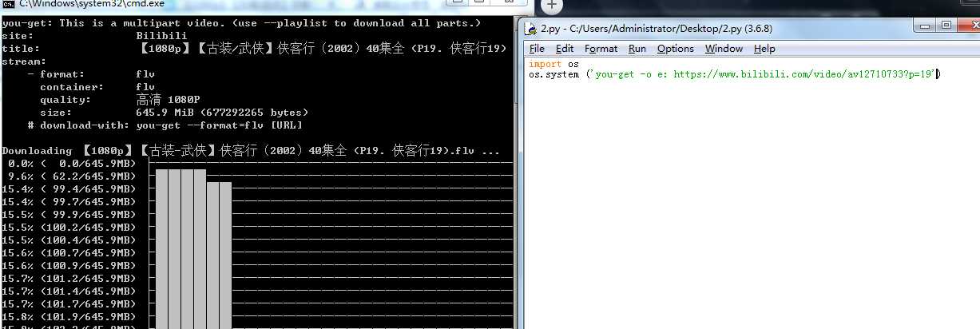Click the 'quality' 1080P line in cmd
The width and height of the screenshot is (980, 329).
120,100
